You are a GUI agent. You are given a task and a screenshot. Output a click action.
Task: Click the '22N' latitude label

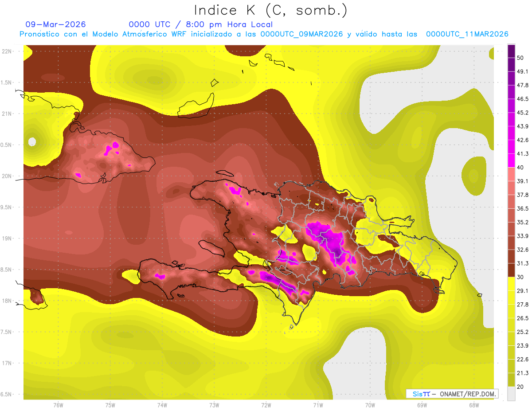point(8,51)
